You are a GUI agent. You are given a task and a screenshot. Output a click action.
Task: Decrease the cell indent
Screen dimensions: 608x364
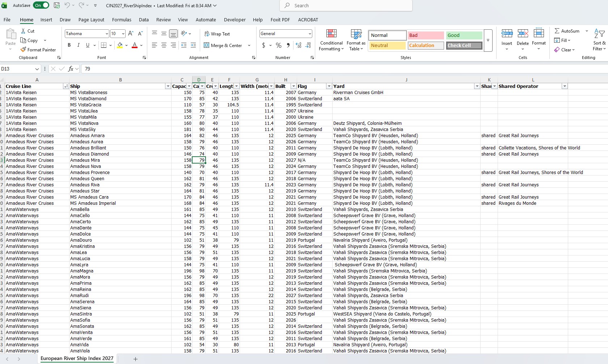(184, 45)
